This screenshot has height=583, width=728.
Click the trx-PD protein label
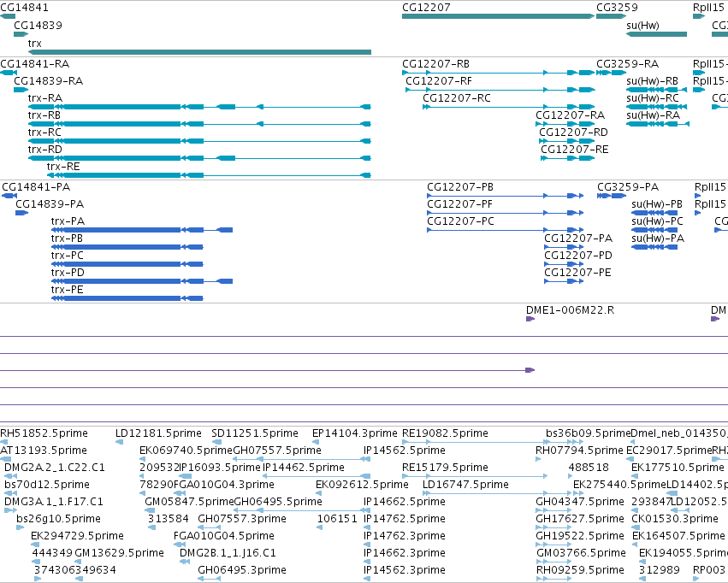coord(68,273)
